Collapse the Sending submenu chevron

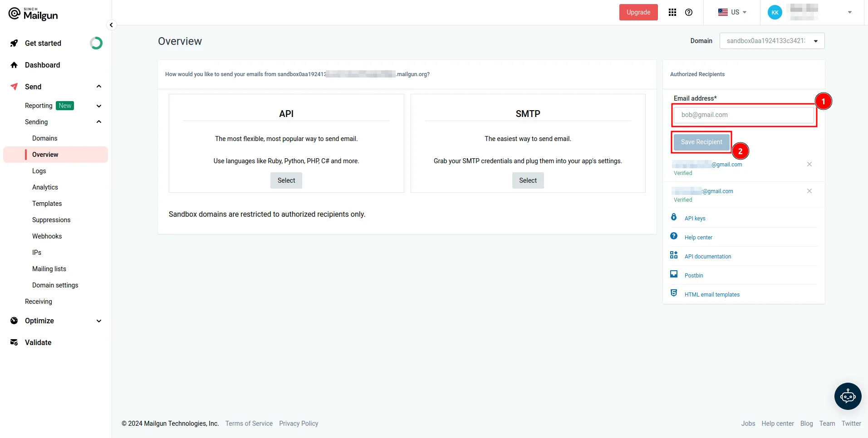point(99,122)
